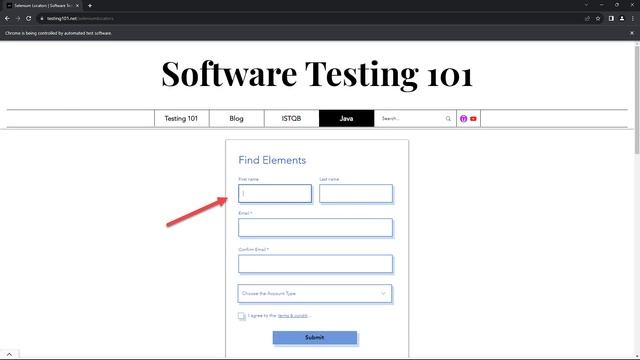The image size is (640, 360).
Task: Open the Chrome three-dot menu
Action: point(633,18)
